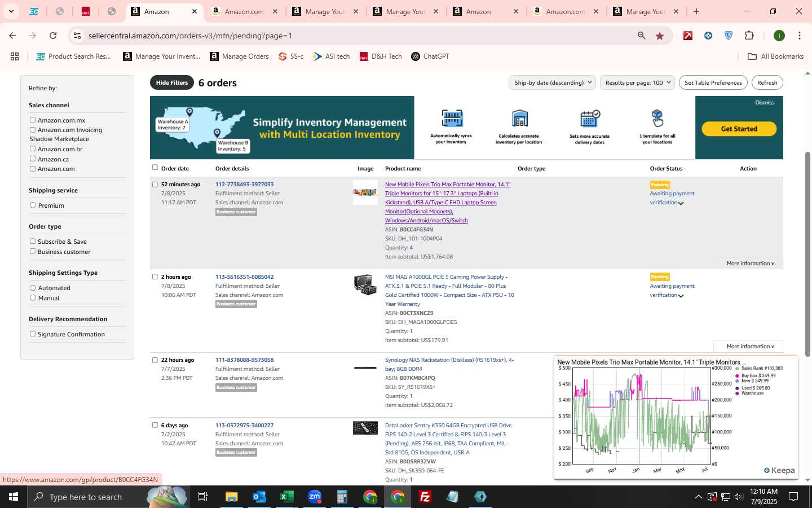Switch to the second Amazon.com tab

point(566,11)
